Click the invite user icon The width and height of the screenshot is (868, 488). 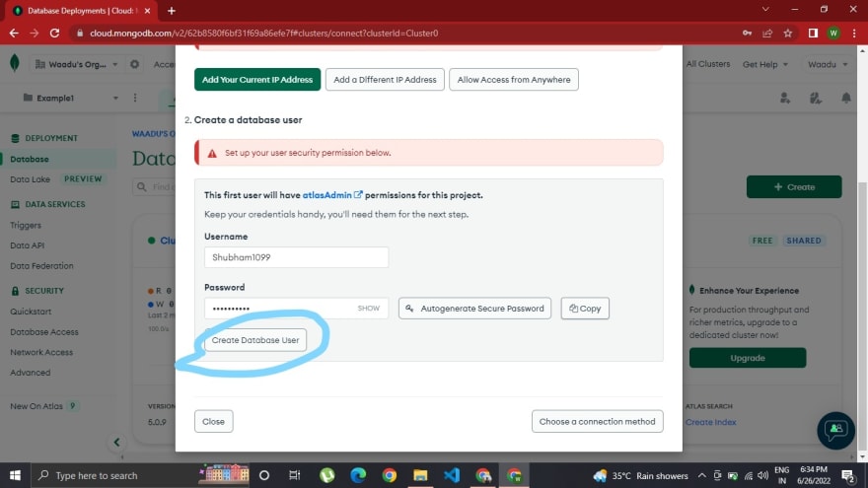[785, 99]
